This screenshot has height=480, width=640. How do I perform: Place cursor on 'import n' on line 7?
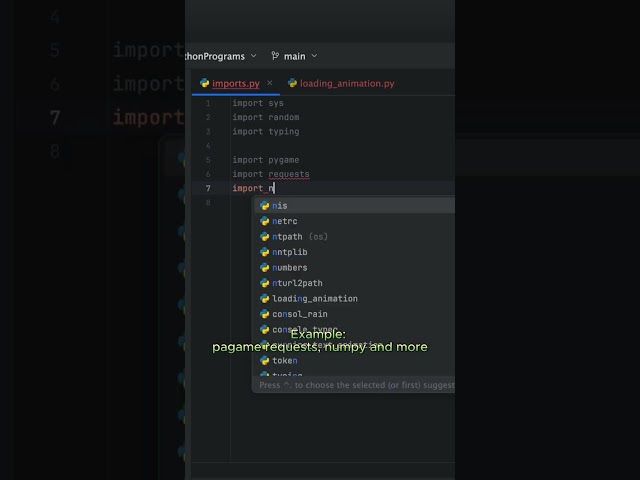tap(253, 188)
